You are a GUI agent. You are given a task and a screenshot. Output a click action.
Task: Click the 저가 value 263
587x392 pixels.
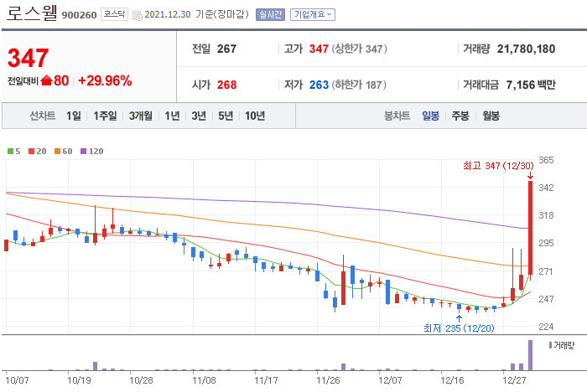click(319, 85)
